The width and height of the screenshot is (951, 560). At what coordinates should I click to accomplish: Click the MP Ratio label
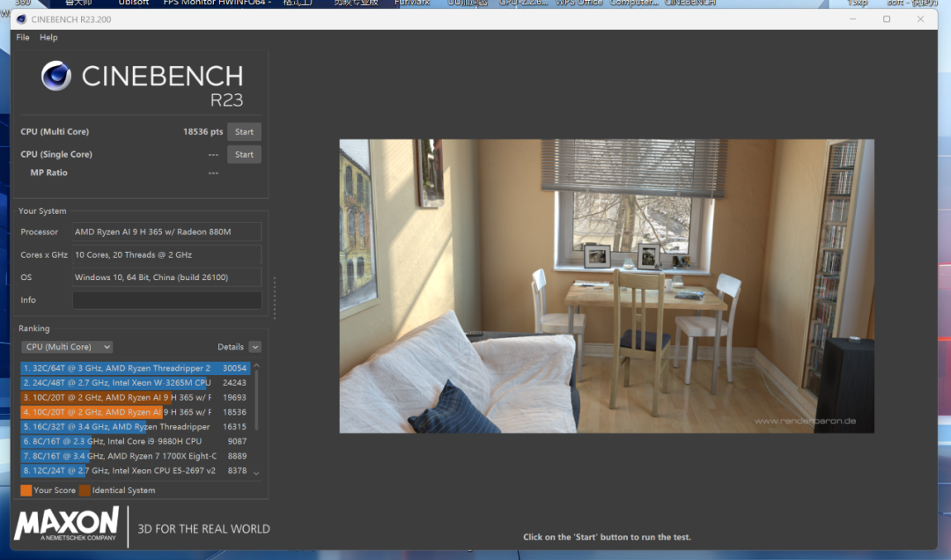pos(48,173)
